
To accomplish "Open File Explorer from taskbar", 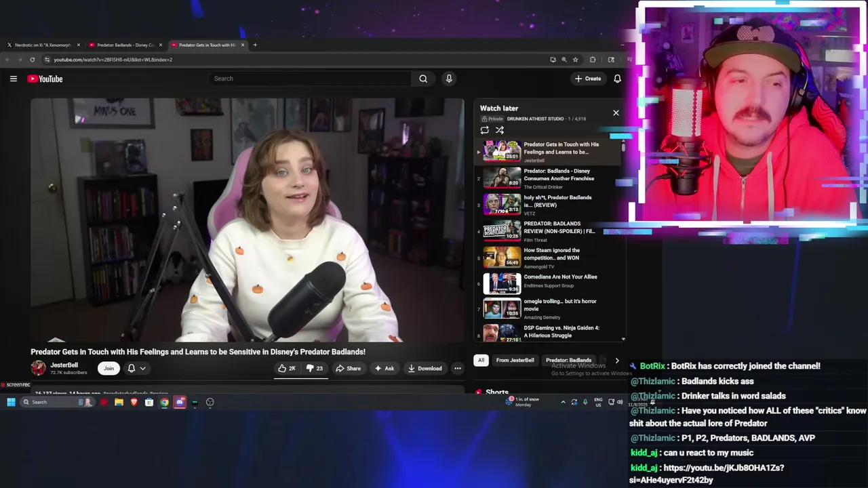I will [119, 402].
